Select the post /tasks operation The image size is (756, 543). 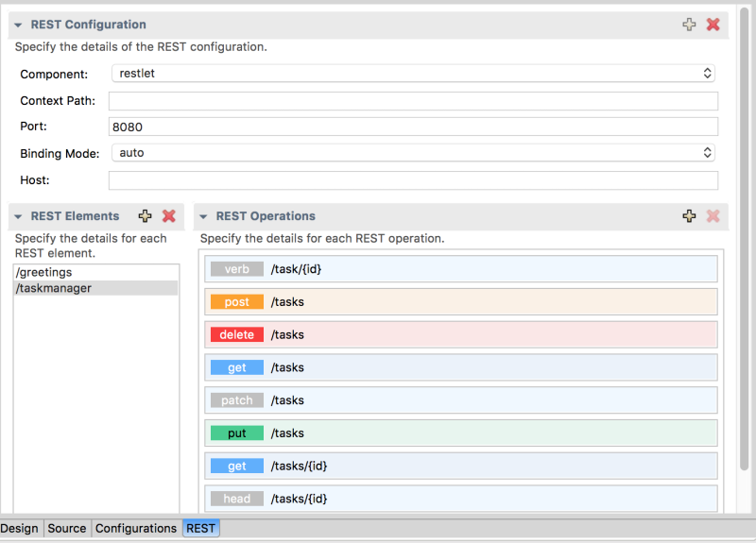(461, 302)
